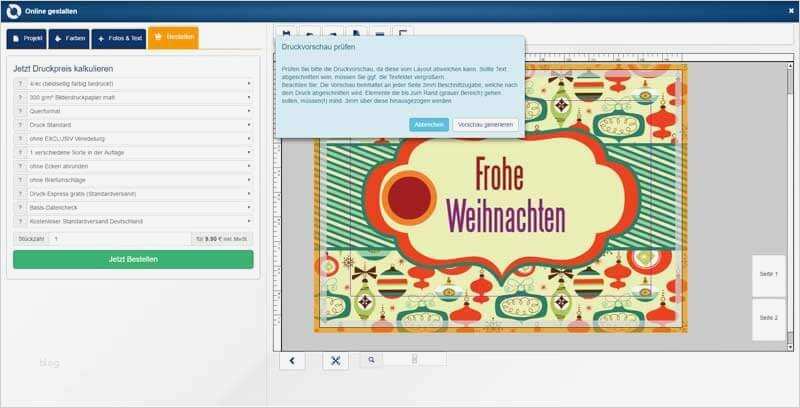Show help for ohne EXCLUSIV Veredelung
The image size is (800, 408).
tap(20, 139)
